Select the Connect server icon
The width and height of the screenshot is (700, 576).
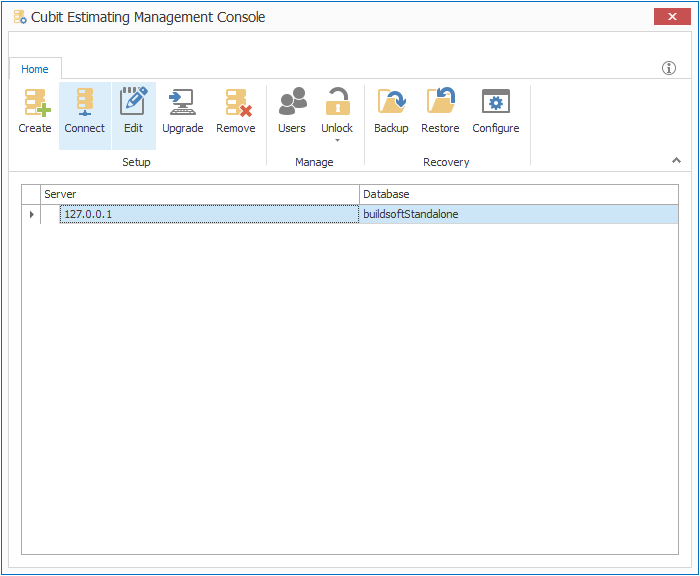[x=84, y=103]
